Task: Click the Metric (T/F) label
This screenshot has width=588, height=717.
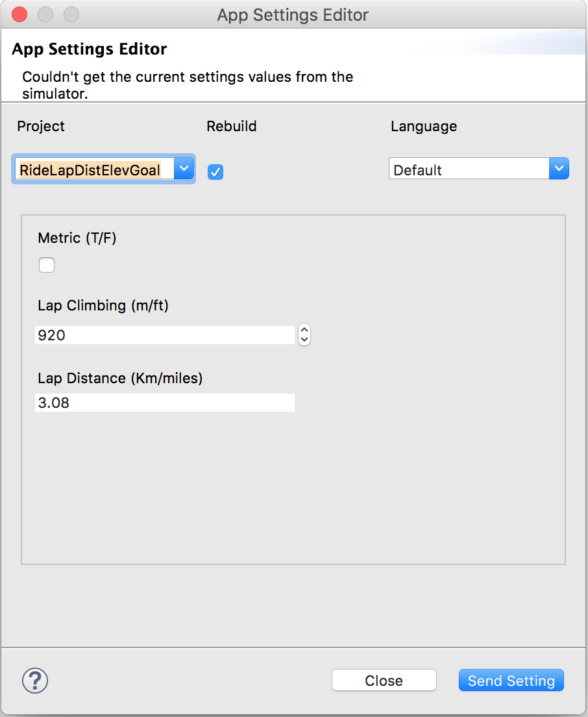Action: [x=77, y=238]
